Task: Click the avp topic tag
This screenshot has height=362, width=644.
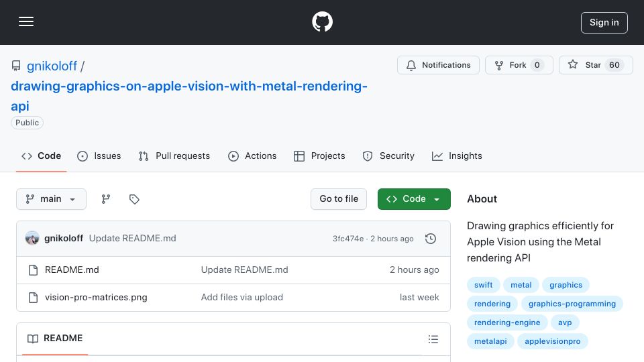Action: pos(565,322)
